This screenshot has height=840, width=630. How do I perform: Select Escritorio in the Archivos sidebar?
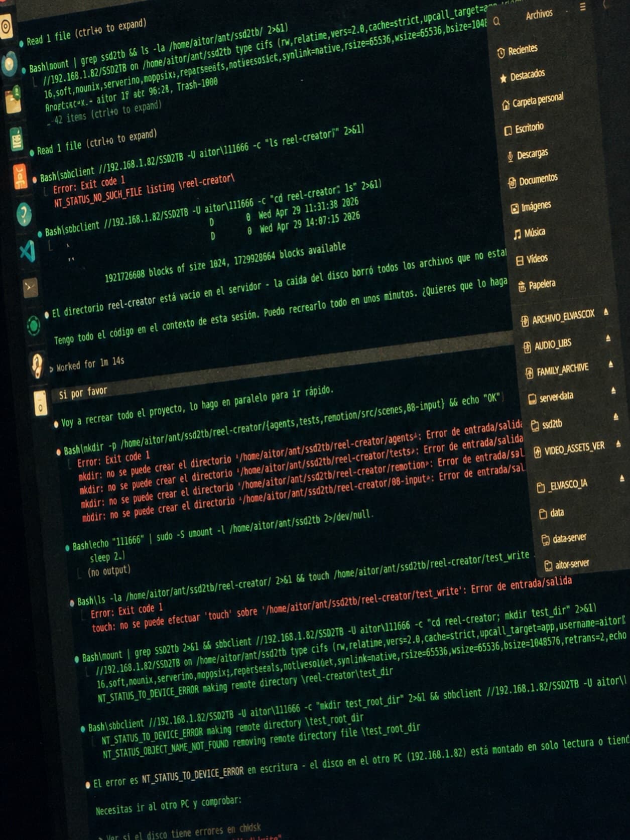coord(524,129)
